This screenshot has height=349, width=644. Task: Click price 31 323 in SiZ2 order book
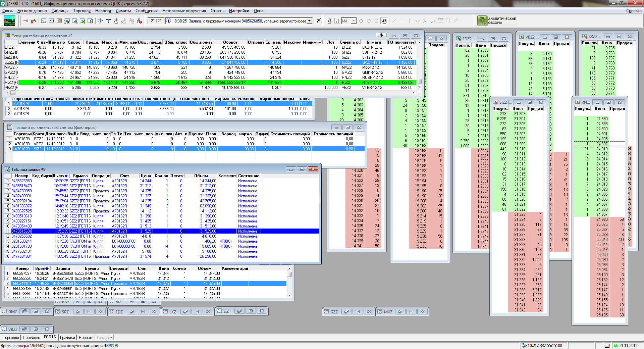tap(520, 214)
